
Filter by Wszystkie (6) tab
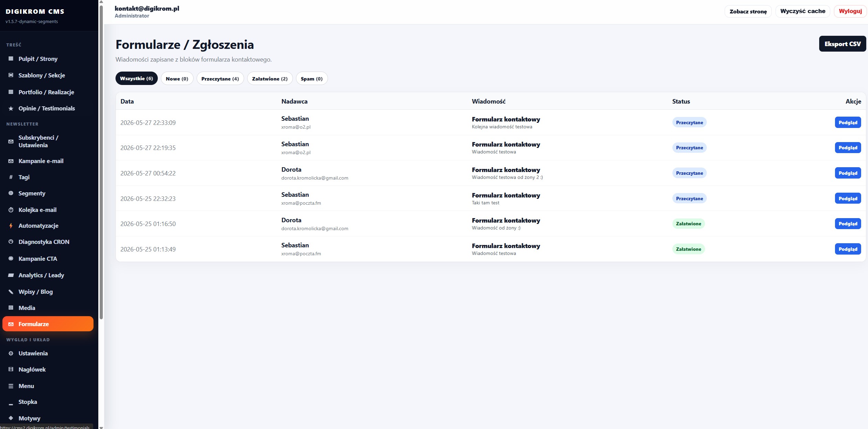click(x=136, y=78)
